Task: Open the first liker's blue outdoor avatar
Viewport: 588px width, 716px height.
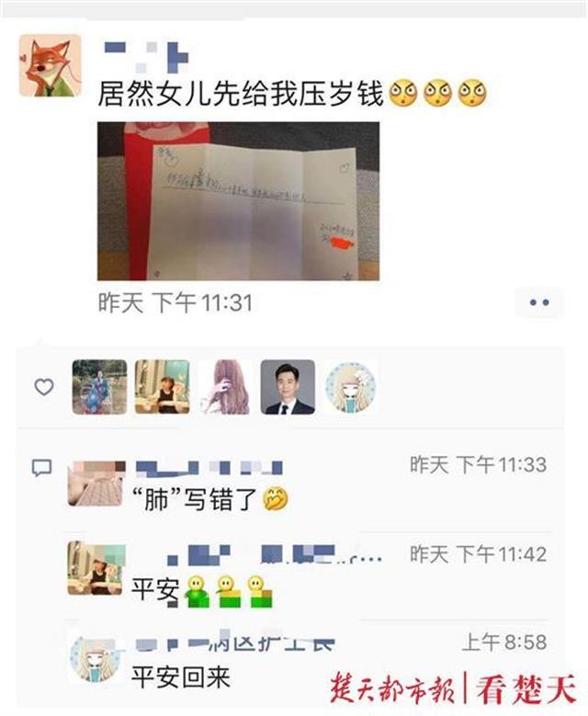Action: pos(99,387)
